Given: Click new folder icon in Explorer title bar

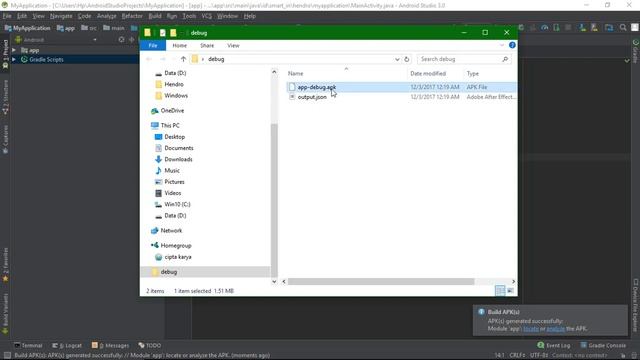Looking at the screenshot, I should [173, 33].
